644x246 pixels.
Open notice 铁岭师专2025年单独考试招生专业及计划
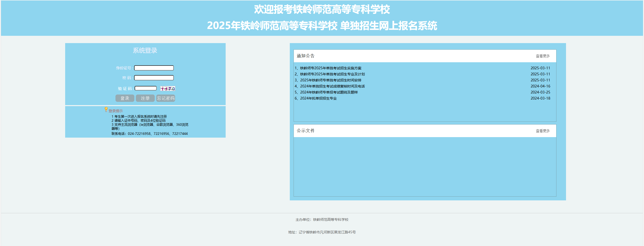(332, 74)
